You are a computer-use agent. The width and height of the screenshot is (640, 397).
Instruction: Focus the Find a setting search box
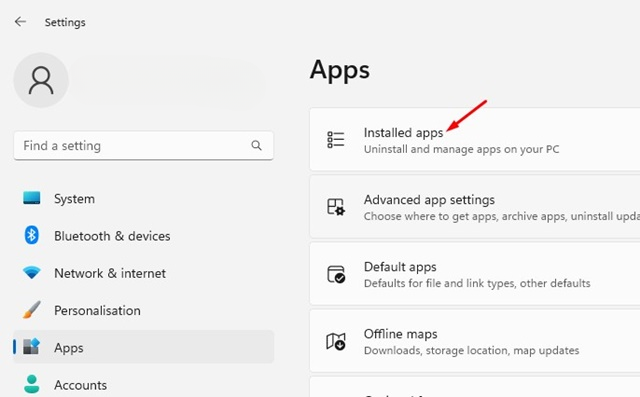pos(143,146)
